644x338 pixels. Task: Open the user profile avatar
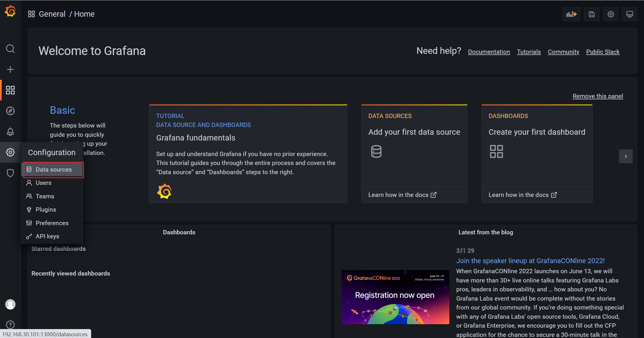pyautogui.click(x=10, y=304)
